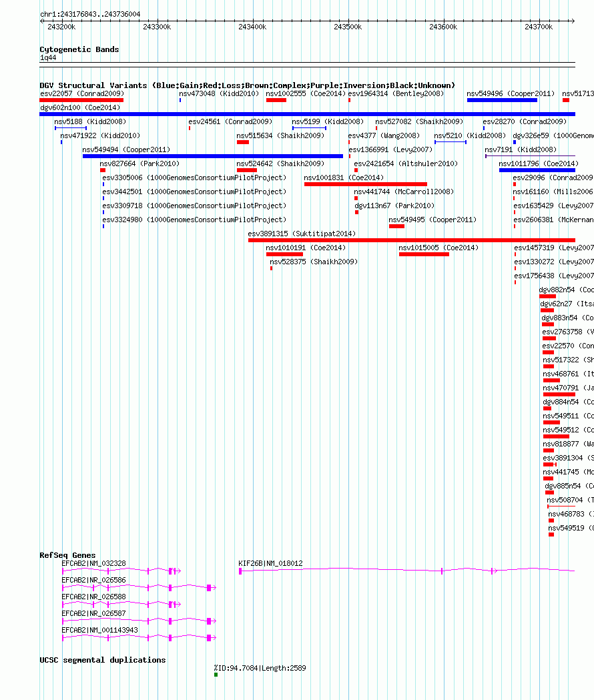Viewport: 594px width, 700px height.
Task: Click nsv441744 (McCarroll2008) label
Action: click(x=404, y=192)
